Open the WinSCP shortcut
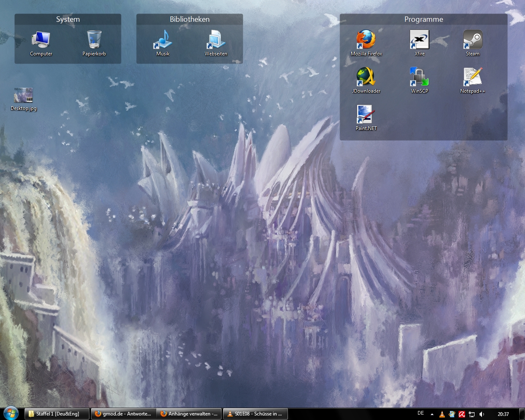This screenshot has width=525, height=420. (419, 78)
